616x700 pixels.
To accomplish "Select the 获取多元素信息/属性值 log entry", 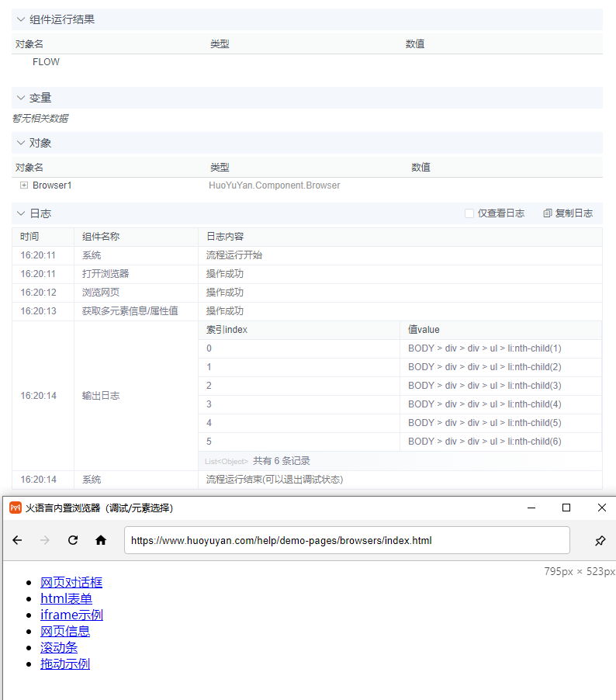I will coord(307,310).
